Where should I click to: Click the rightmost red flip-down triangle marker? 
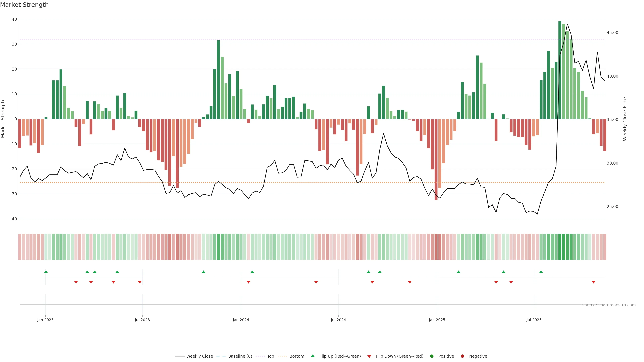[594, 282]
